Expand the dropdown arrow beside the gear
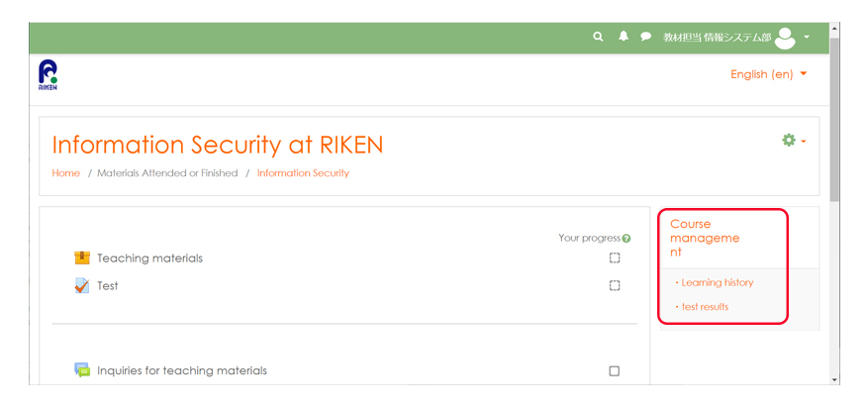 coord(804,142)
